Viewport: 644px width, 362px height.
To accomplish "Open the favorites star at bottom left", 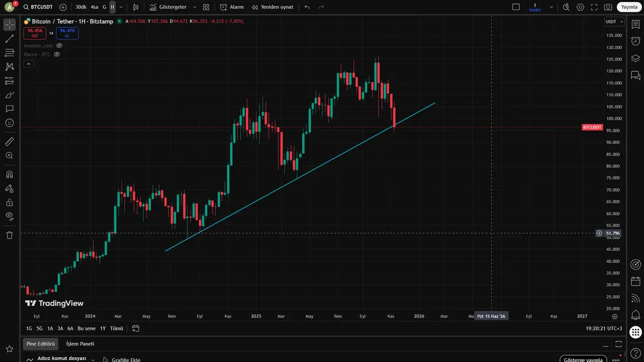I will [9, 349].
